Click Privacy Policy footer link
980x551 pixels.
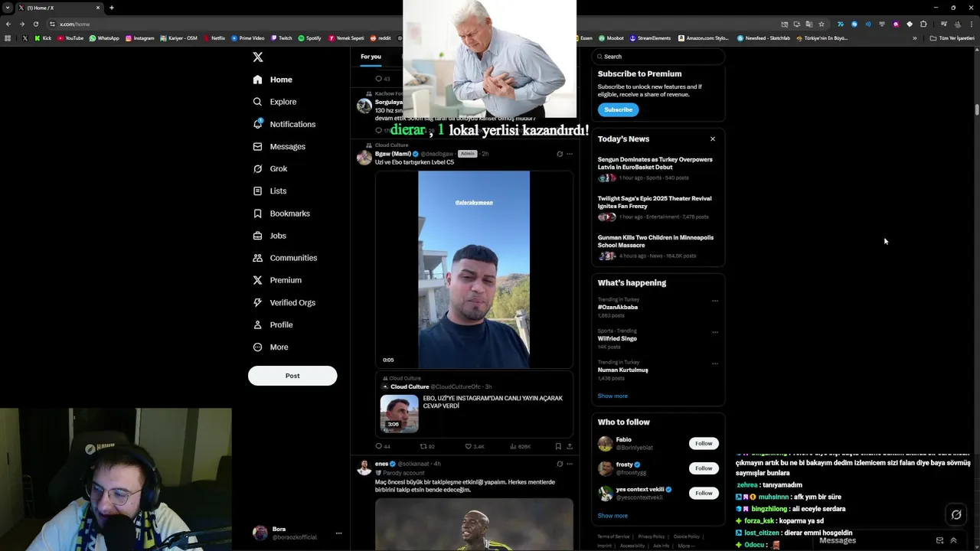click(x=652, y=536)
